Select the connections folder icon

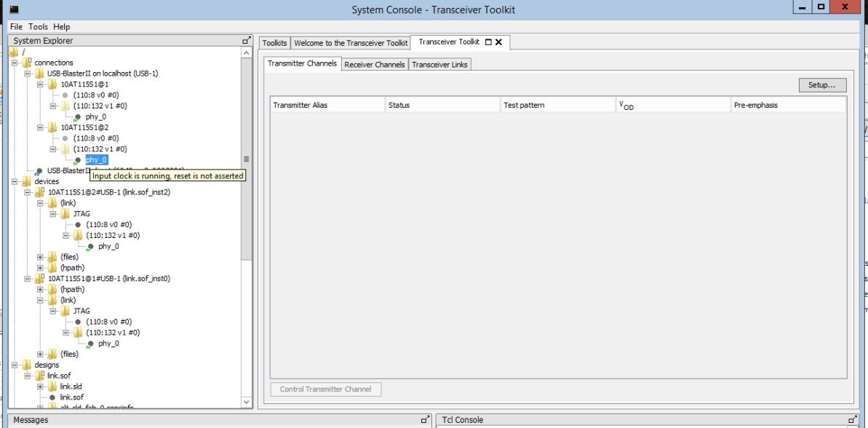click(27, 63)
